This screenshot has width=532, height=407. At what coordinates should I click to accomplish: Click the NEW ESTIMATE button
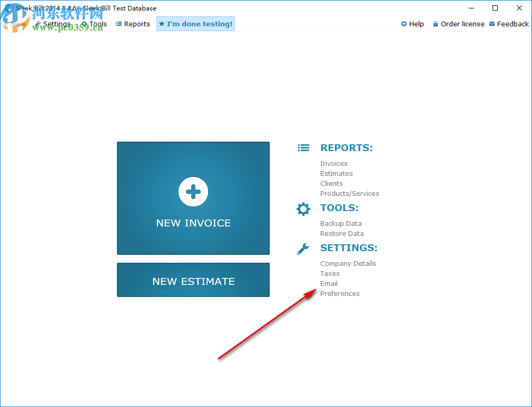193,280
